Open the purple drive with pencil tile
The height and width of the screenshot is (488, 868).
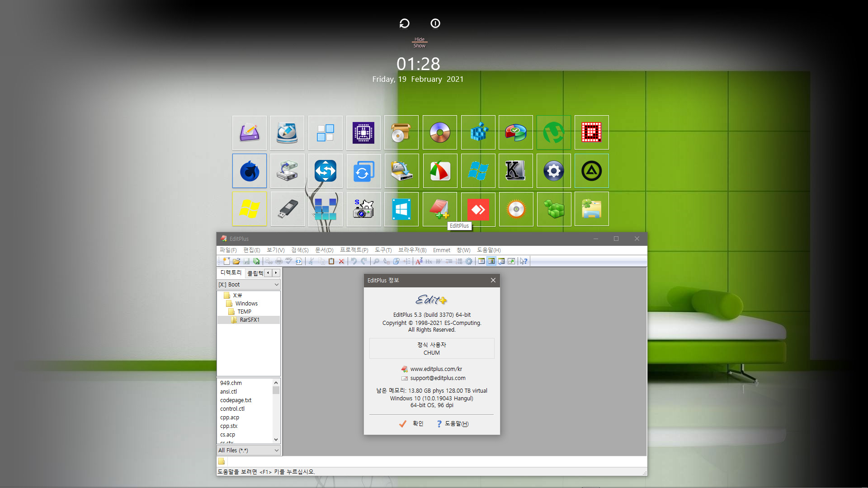(250, 133)
